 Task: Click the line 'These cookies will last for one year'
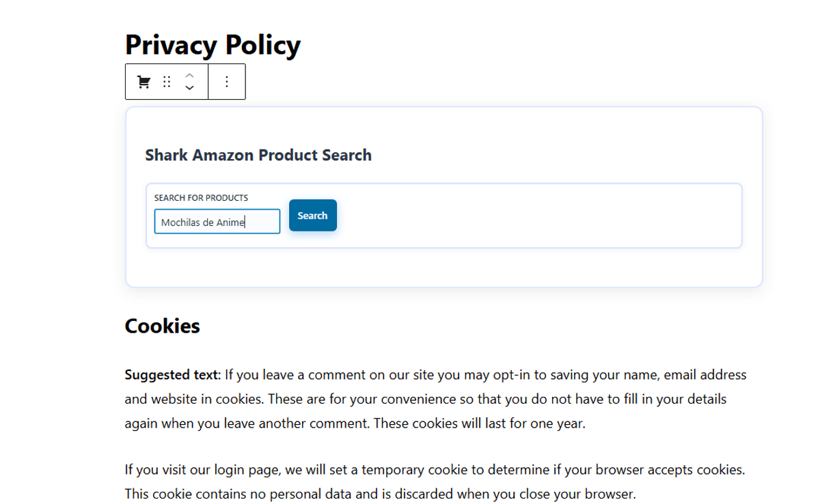(x=478, y=423)
